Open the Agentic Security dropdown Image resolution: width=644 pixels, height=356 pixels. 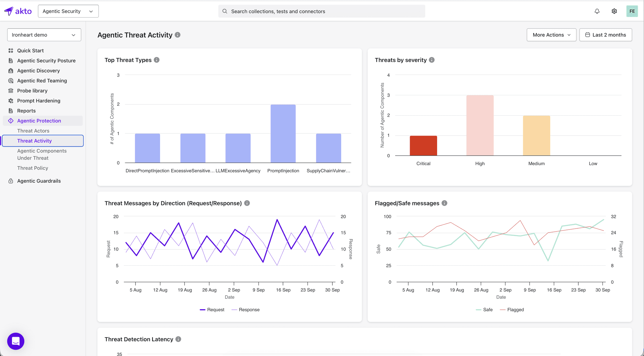68,11
